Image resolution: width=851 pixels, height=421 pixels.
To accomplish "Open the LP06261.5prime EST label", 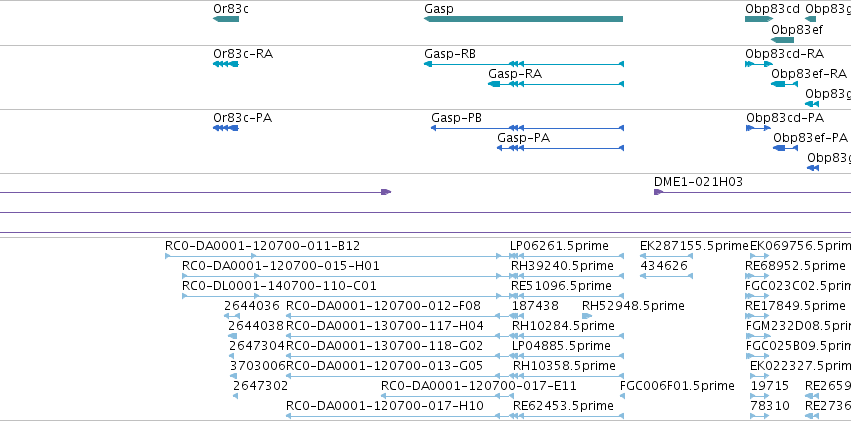I will coord(559,246).
